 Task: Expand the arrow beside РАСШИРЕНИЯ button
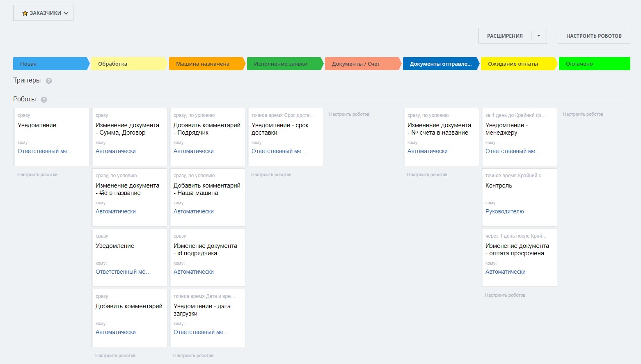click(539, 36)
